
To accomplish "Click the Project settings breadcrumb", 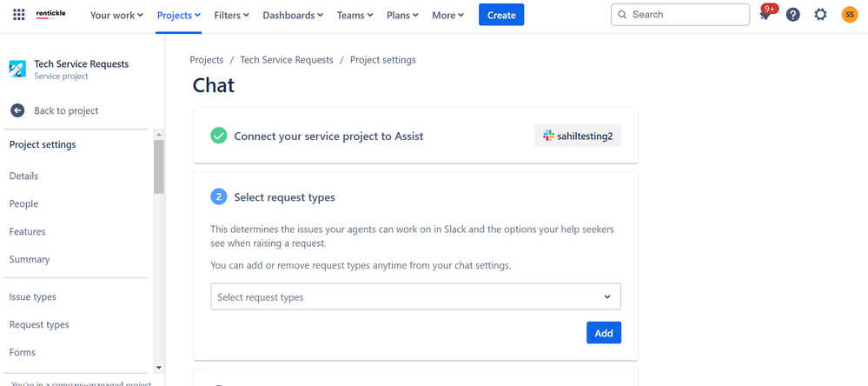I will (x=383, y=60).
